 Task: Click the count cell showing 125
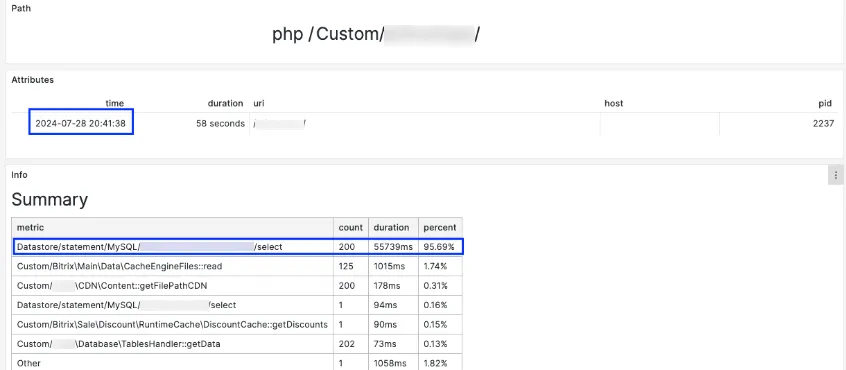[x=351, y=266]
